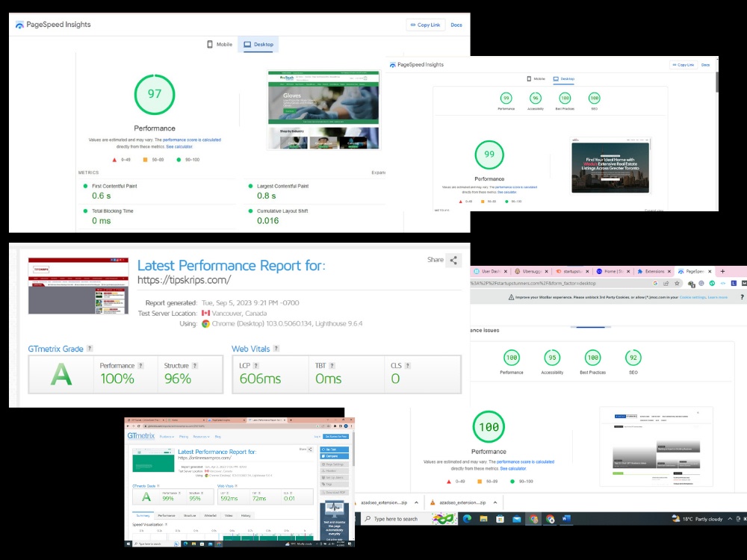Click the share page icon in the address bar

[x=666, y=283]
